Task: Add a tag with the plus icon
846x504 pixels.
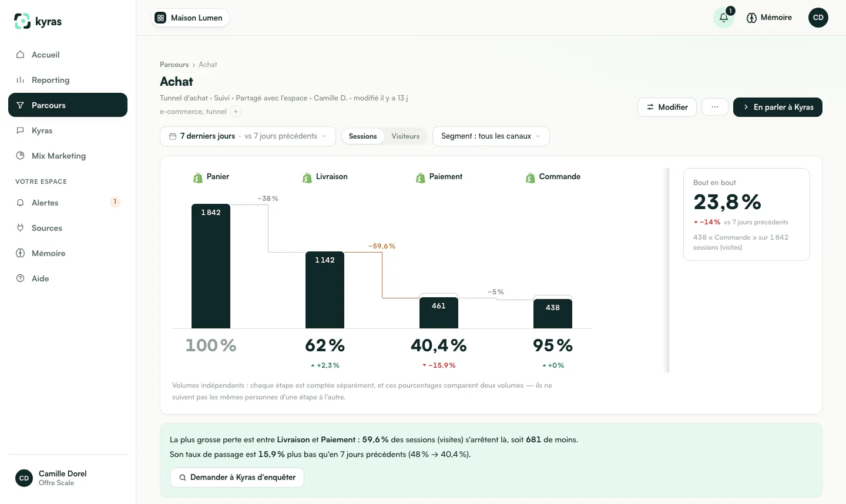Action: 236,112
